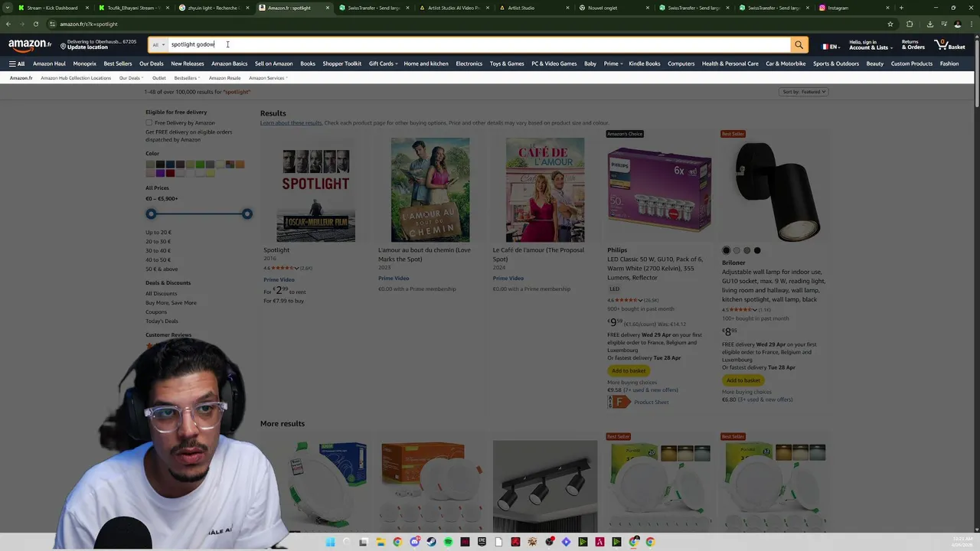Click in the Amazon search input field
The image size is (980, 551).
point(479,45)
